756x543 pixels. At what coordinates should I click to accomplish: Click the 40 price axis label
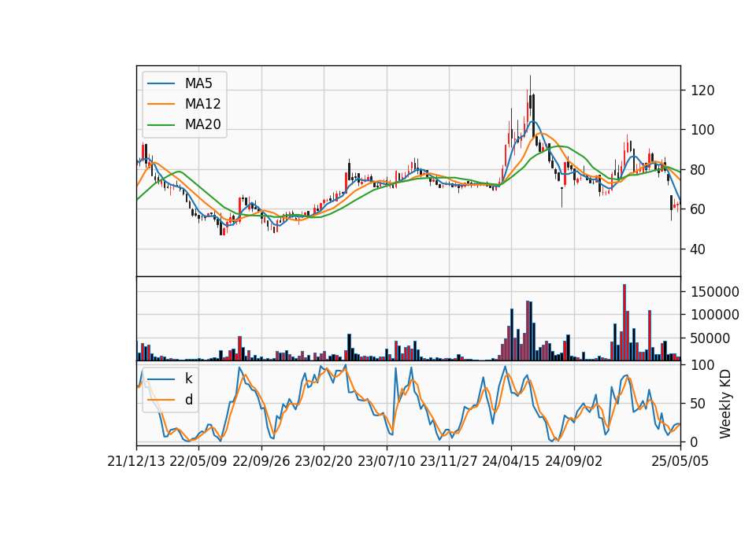click(x=699, y=249)
